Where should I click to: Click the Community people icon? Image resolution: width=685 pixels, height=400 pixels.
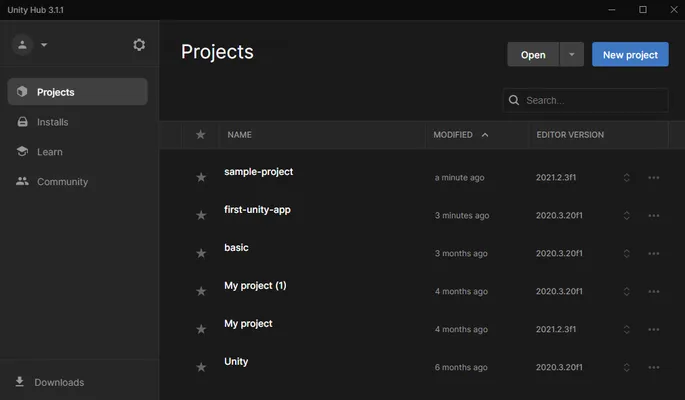22,181
